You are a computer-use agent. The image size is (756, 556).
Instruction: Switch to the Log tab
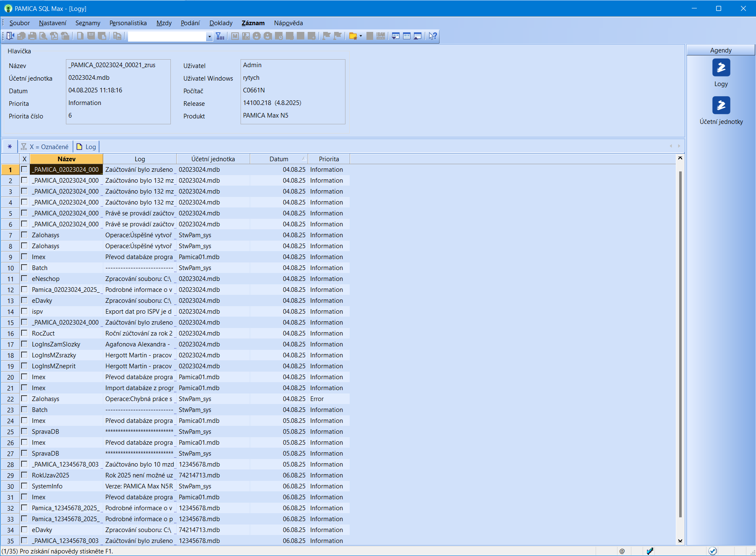(x=86, y=147)
